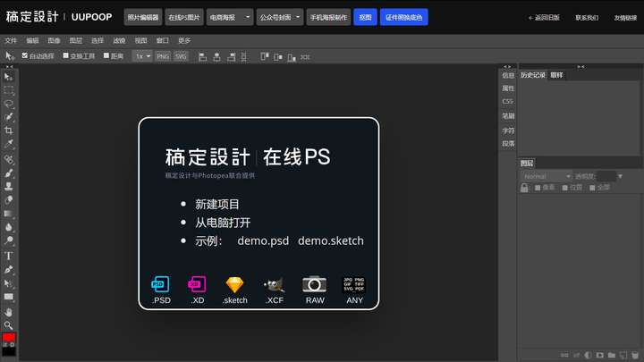Select the Brush tool

pos(8,173)
